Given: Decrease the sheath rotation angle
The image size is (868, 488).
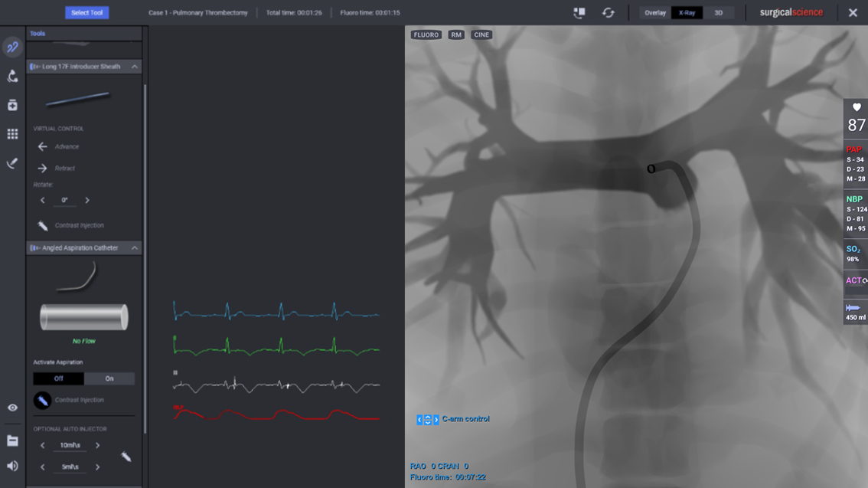Looking at the screenshot, I should tap(43, 201).
